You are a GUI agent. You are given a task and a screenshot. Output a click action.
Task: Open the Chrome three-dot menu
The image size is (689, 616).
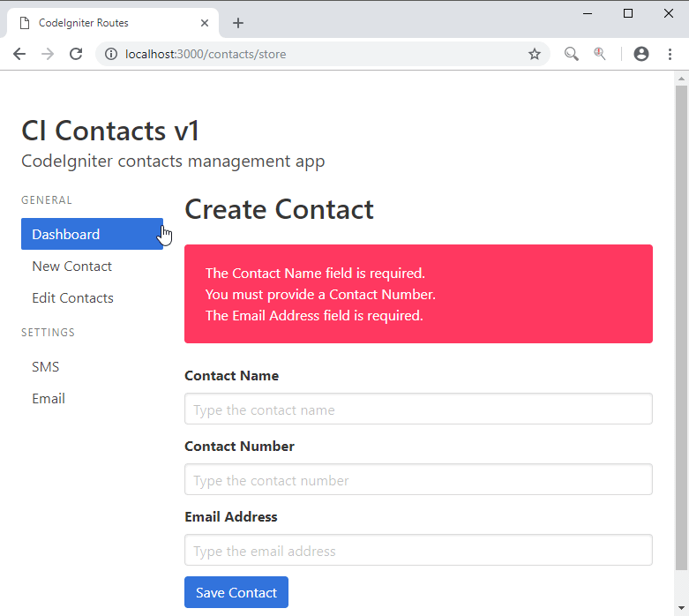(x=670, y=54)
